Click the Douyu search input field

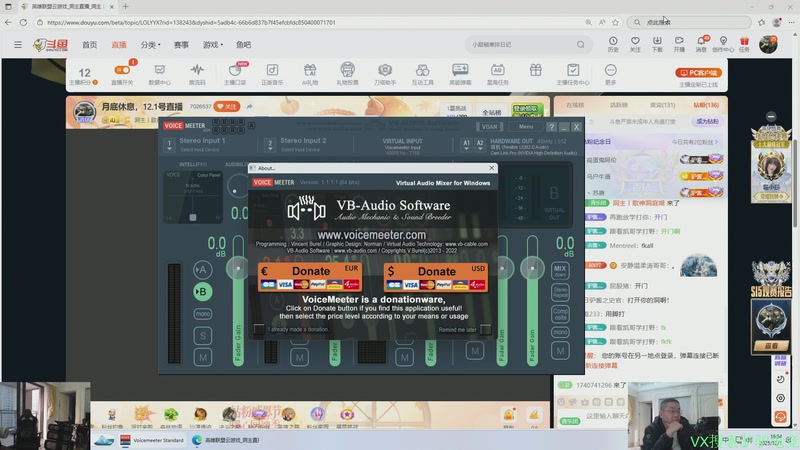[x=520, y=45]
